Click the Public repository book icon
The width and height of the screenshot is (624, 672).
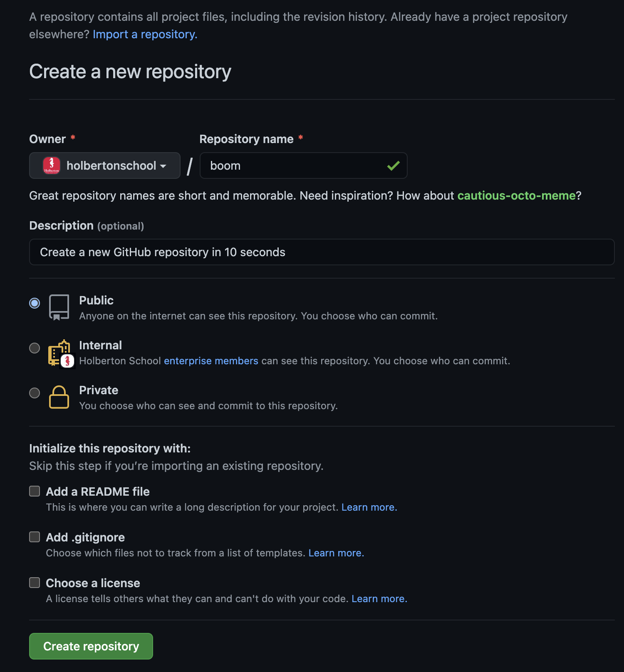click(x=59, y=307)
